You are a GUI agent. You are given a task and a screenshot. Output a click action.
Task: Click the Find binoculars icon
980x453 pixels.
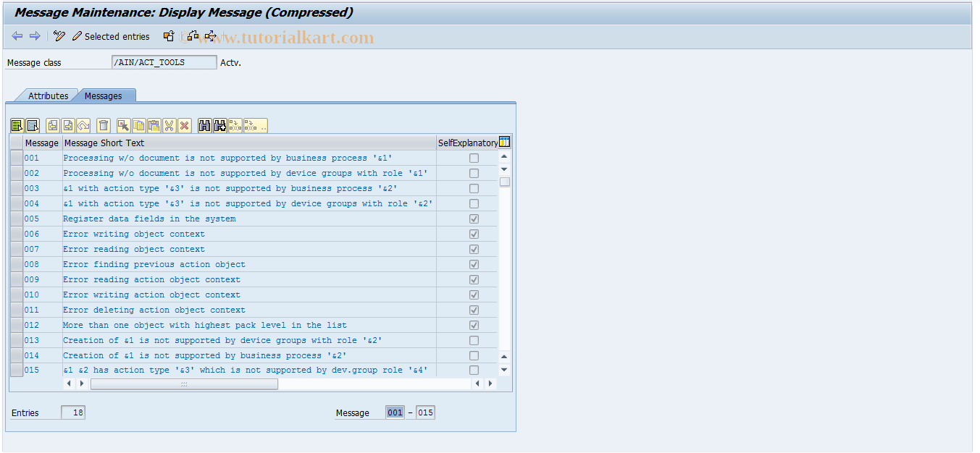pyautogui.click(x=205, y=126)
